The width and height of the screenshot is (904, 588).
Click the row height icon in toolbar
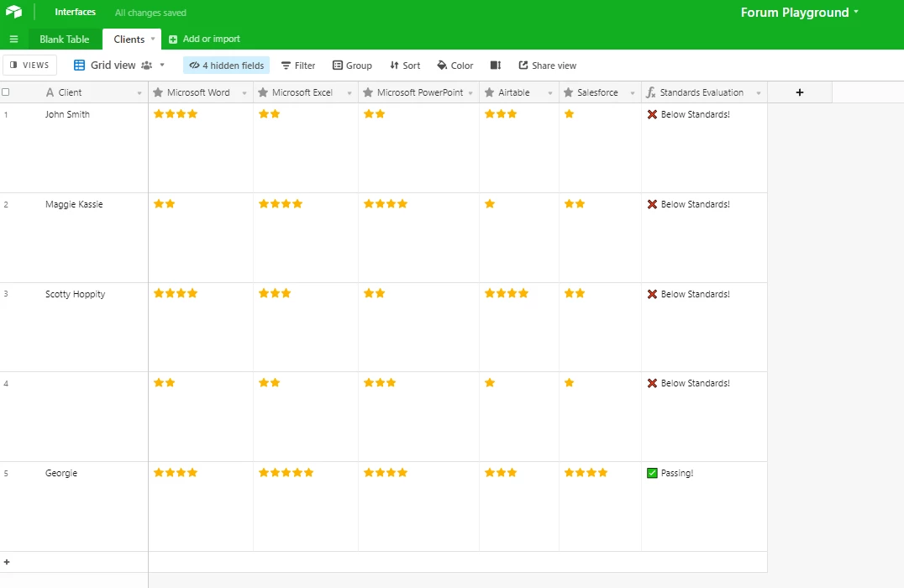pos(496,66)
